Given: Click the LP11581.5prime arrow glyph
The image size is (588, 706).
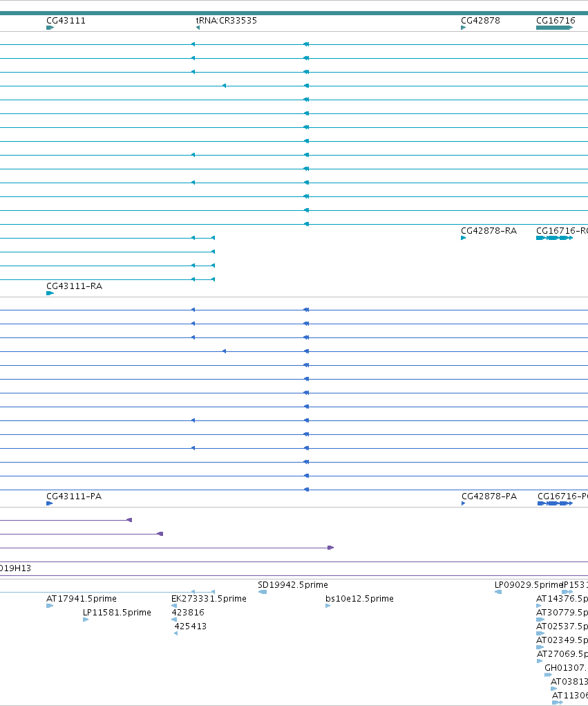Looking at the screenshot, I should click(86, 620).
